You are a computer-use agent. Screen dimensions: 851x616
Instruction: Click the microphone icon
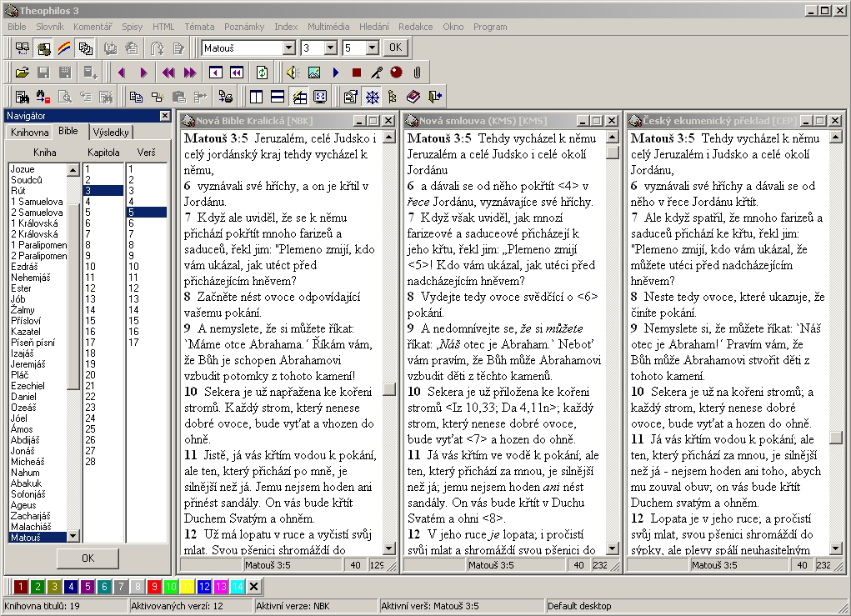click(x=377, y=73)
